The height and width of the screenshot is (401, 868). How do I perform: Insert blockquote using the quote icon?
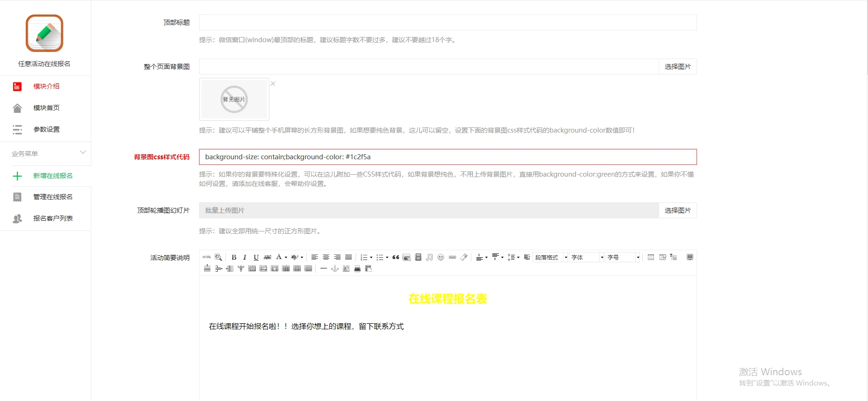396,257
